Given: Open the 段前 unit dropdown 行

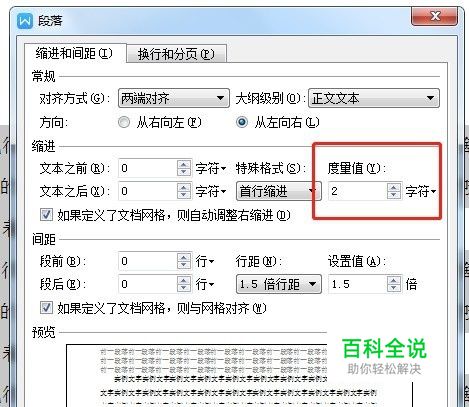Looking at the screenshot, I should click(205, 261).
